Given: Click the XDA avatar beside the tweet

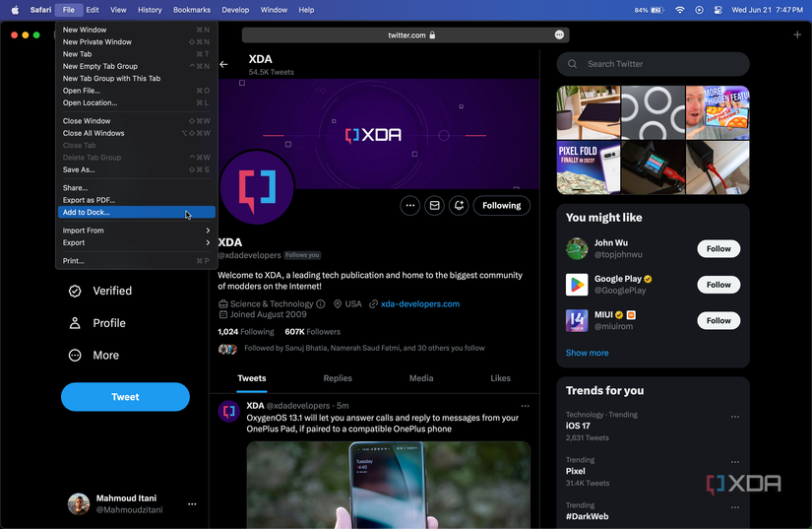Looking at the screenshot, I should coord(229,412).
